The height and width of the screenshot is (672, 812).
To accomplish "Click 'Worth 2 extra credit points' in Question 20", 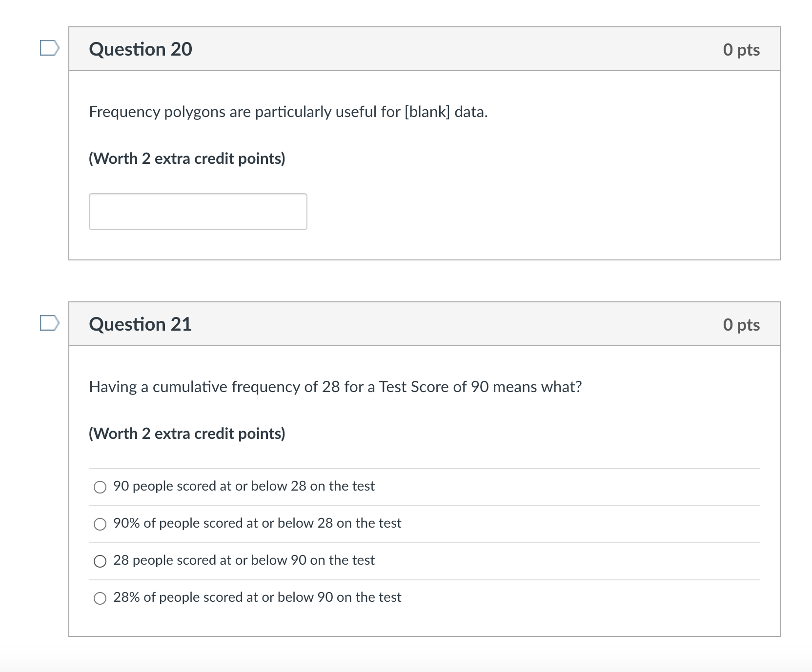I will (x=187, y=158).
